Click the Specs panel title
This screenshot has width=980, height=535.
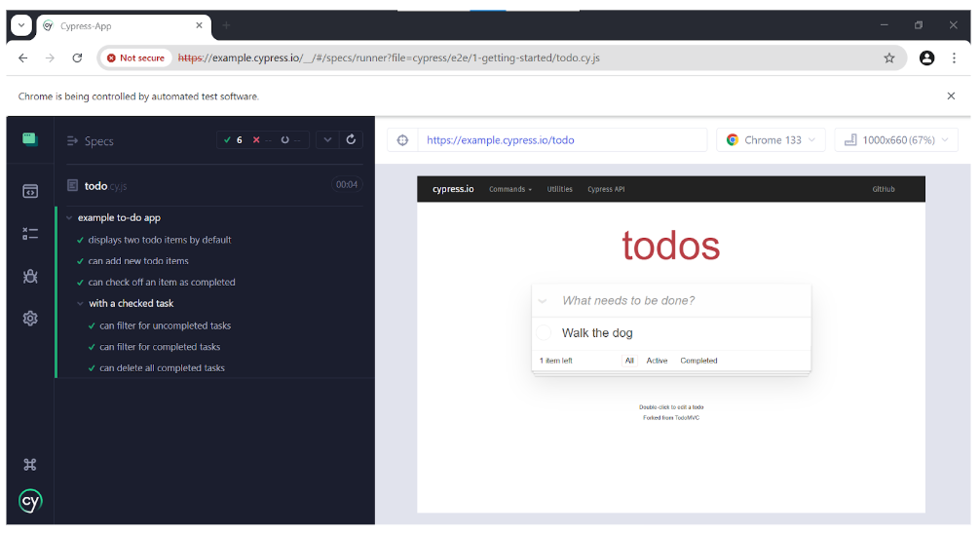(x=98, y=141)
